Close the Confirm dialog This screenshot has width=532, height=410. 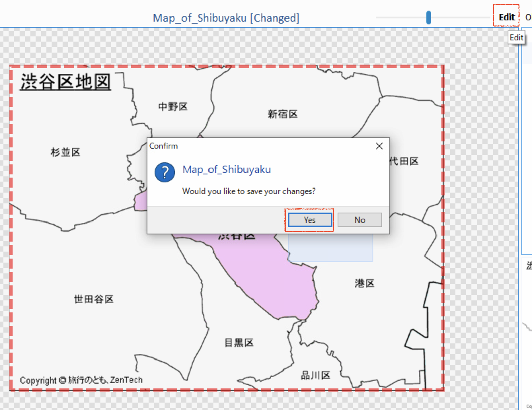click(379, 146)
